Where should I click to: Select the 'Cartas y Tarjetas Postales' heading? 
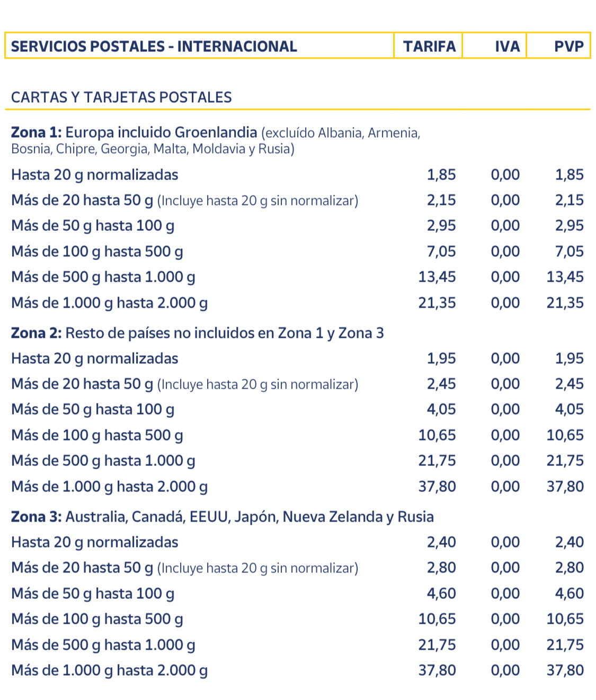[121, 97]
